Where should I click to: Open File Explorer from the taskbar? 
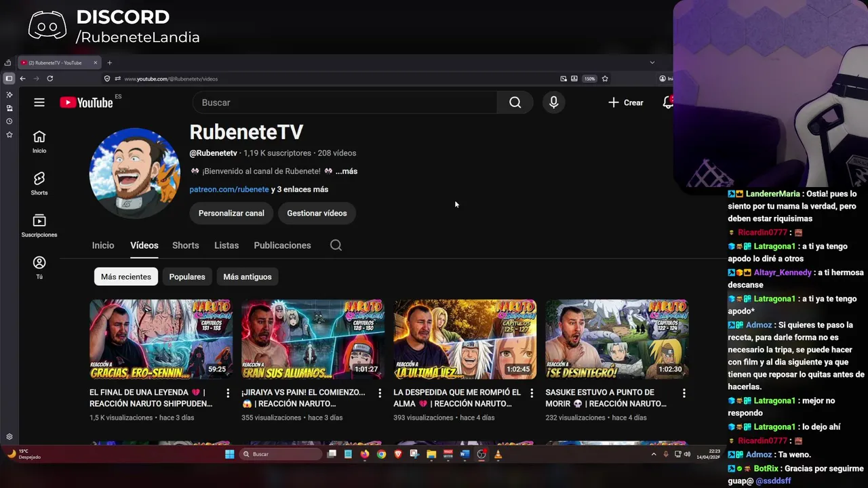coord(431,454)
